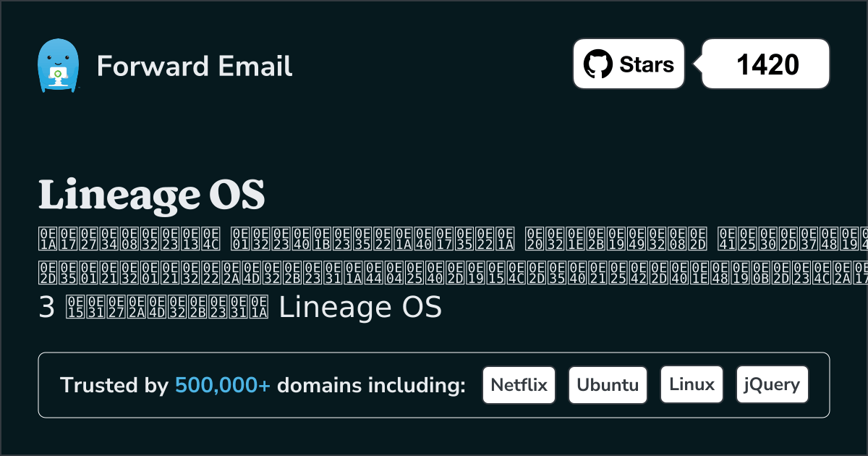Image resolution: width=868 pixels, height=456 pixels.
Task: Toggle the Linux badge selection
Action: pos(692,384)
